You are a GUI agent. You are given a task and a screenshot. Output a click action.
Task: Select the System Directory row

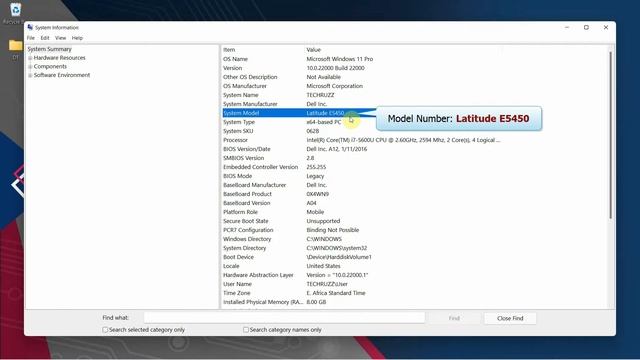pos(414,248)
